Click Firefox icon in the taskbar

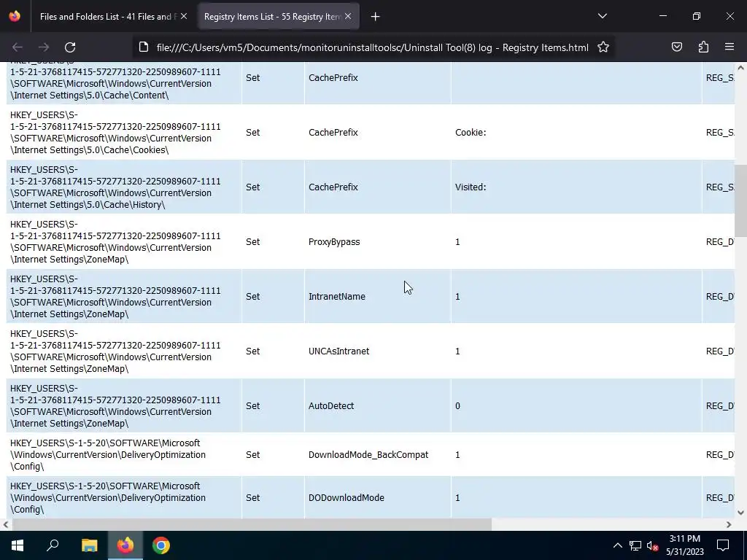coord(125,545)
